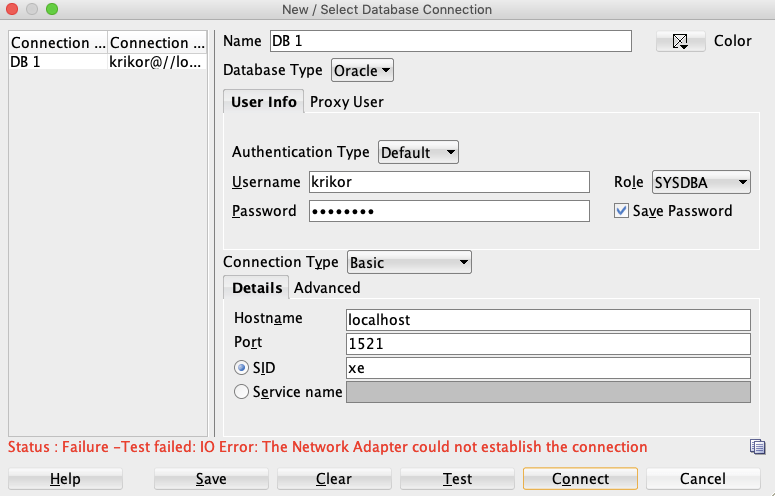Screen dimensions: 775x496
Task: Switch to the Advanced tab
Action: pyautogui.click(x=327, y=288)
